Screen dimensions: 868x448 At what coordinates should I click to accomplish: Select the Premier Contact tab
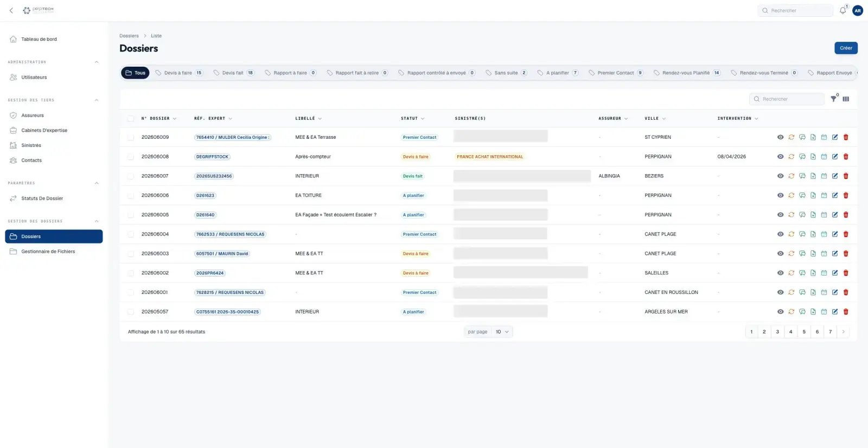[616, 73]
